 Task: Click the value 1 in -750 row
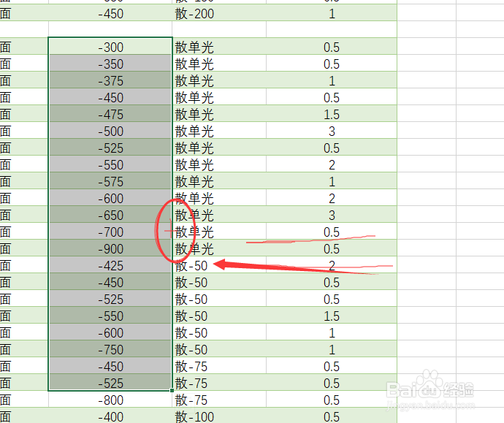click(x=332, y=349)
